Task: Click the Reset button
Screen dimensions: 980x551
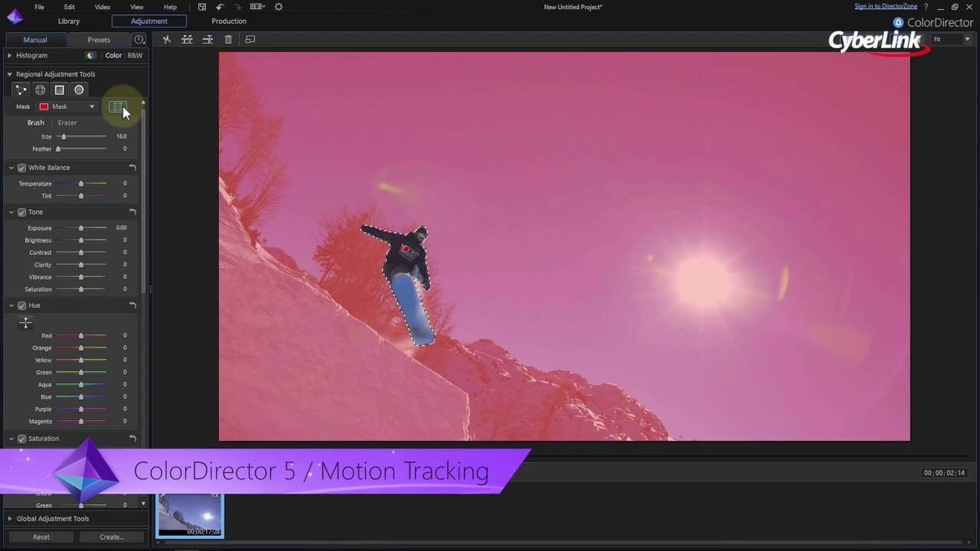Action: (x=41, y=537)
